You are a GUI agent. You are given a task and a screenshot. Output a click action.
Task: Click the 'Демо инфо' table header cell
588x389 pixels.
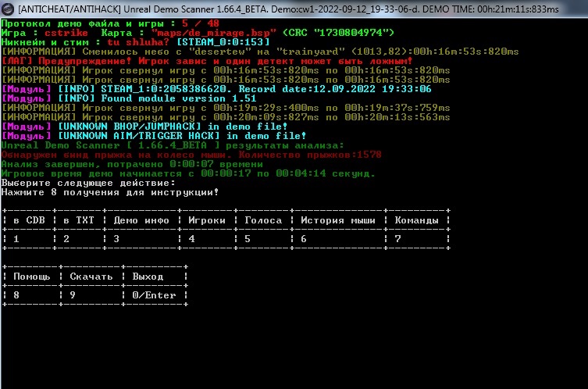(141, 220)
